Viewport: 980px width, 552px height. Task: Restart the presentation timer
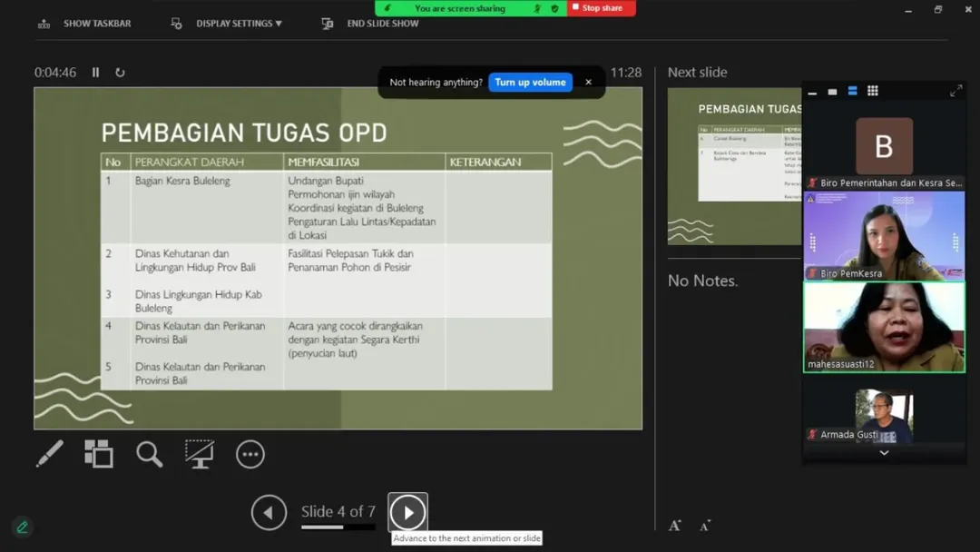click(x=120, y=73)
